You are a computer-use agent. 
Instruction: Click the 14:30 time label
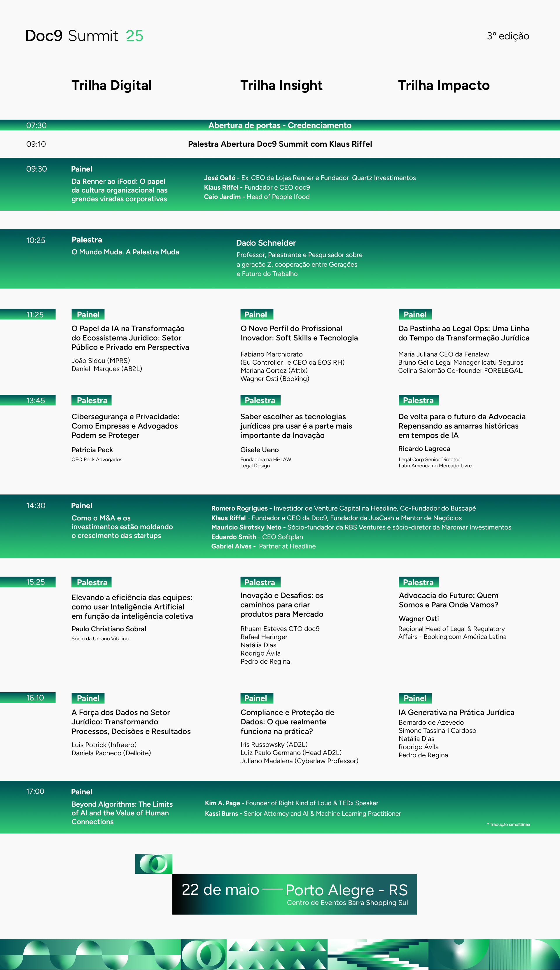tap(36, 505)
